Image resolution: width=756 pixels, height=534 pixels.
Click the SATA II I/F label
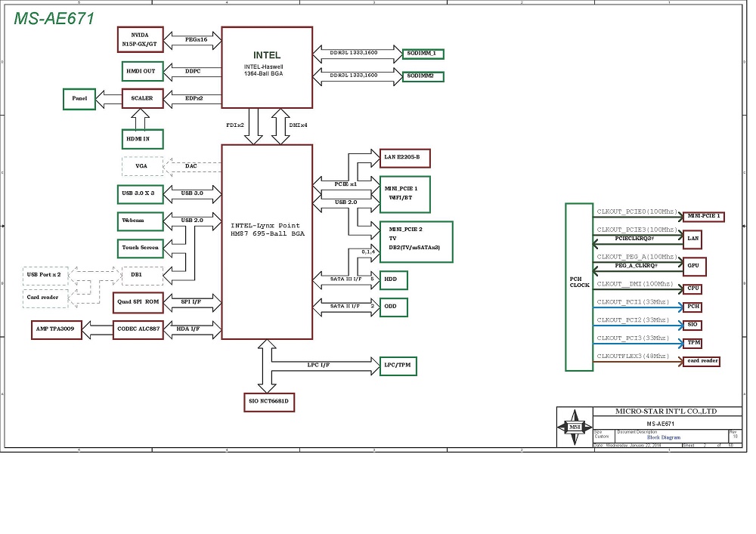click(345, 306)
